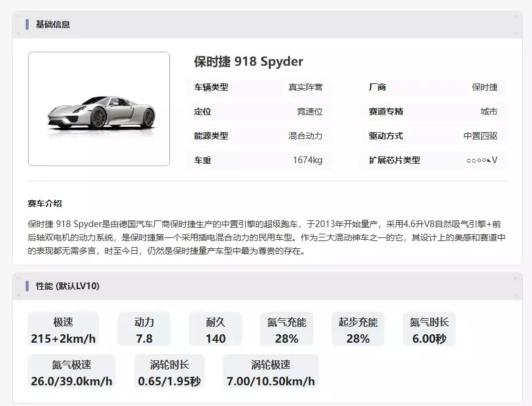Click the Porsche 918 Spyder car image

point(99,109)
